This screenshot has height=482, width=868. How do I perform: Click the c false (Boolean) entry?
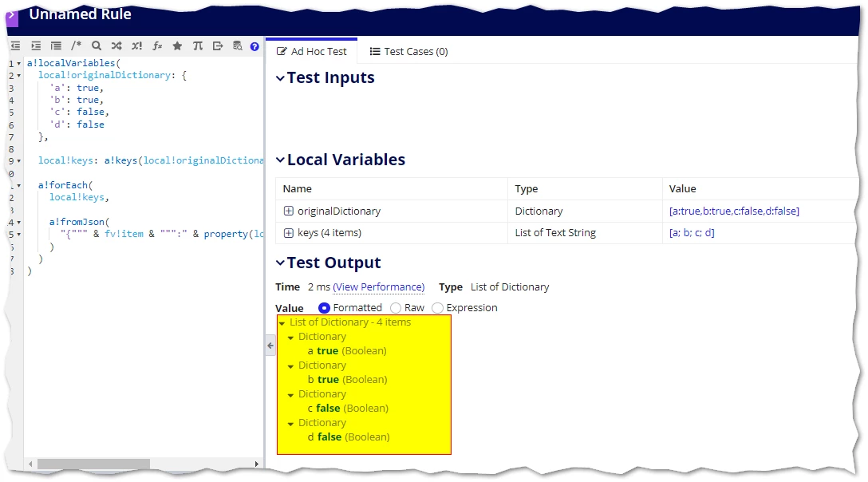[348, 409]
